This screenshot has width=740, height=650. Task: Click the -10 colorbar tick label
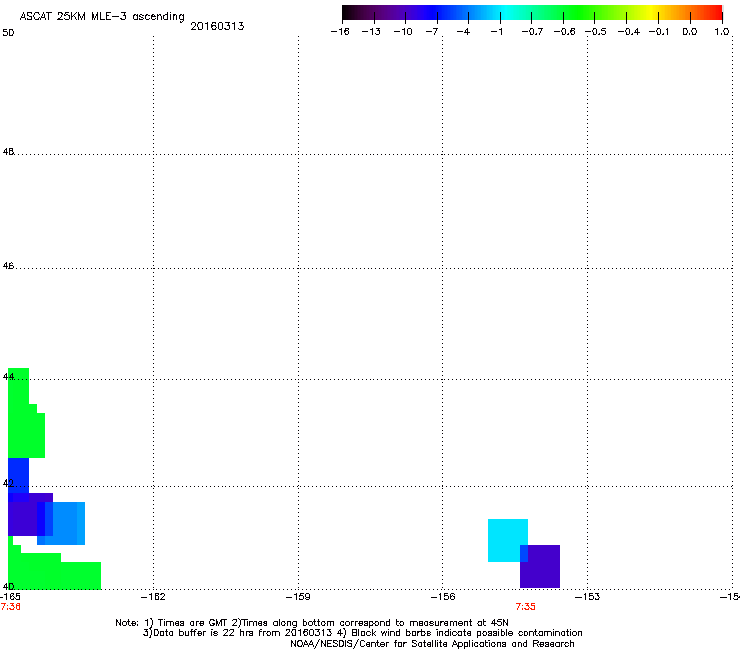(403, 32)
